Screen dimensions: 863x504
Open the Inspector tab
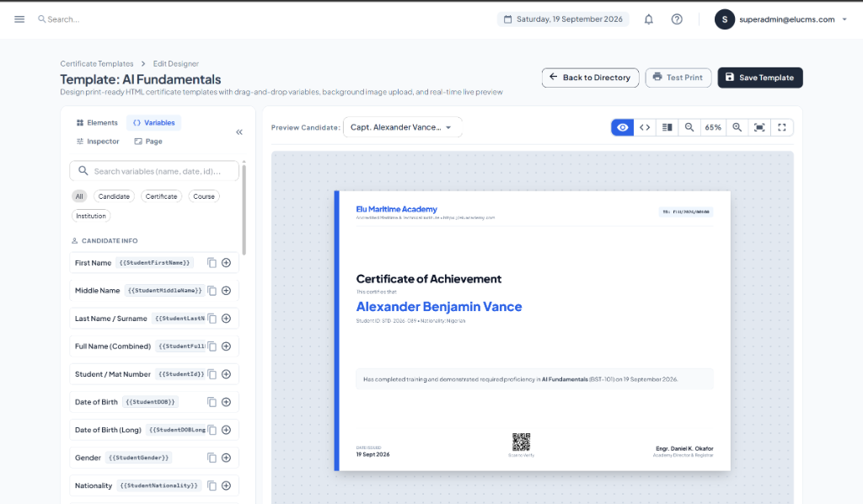(x=98, y=142)
